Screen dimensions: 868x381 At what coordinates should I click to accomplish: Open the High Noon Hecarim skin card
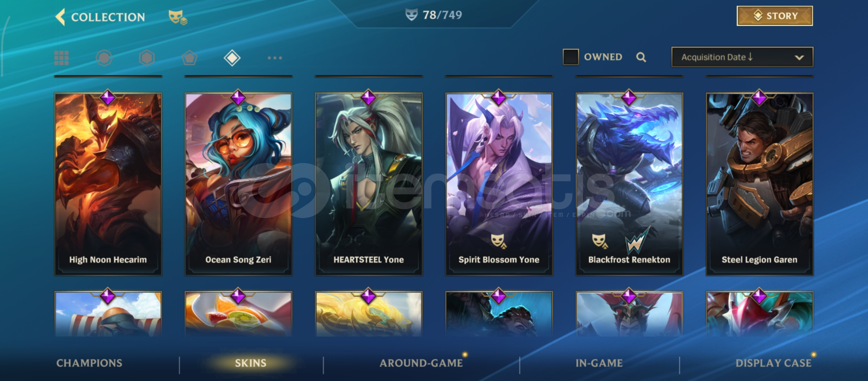[108, 183]
